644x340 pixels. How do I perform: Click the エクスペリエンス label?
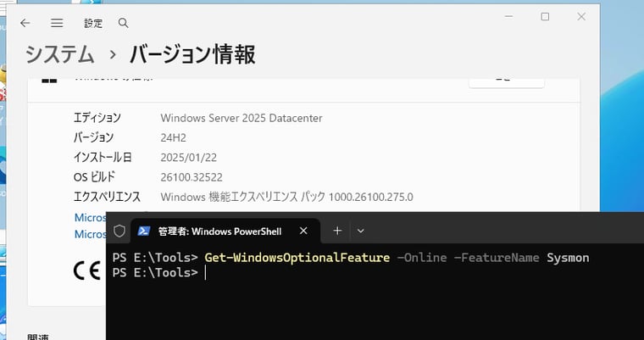point(107,197)
